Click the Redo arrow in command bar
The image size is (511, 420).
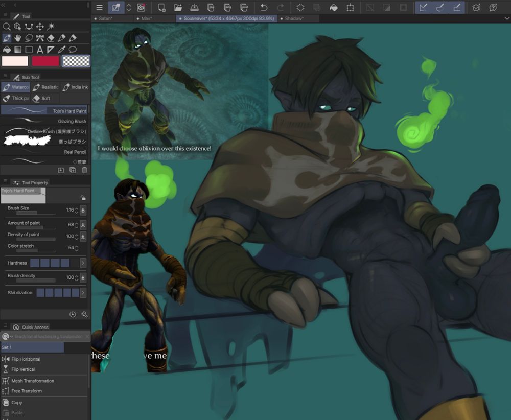pyautogui.click(x=281, y=8)
